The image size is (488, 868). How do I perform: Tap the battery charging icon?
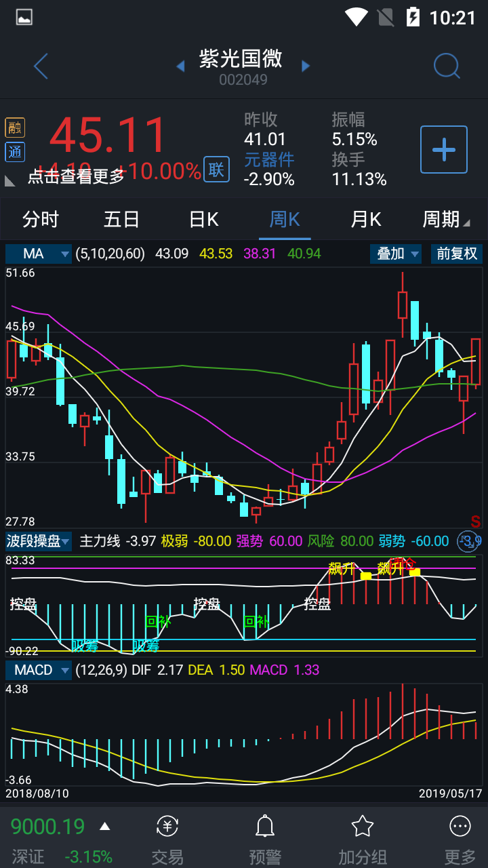(x=413, y=17)
